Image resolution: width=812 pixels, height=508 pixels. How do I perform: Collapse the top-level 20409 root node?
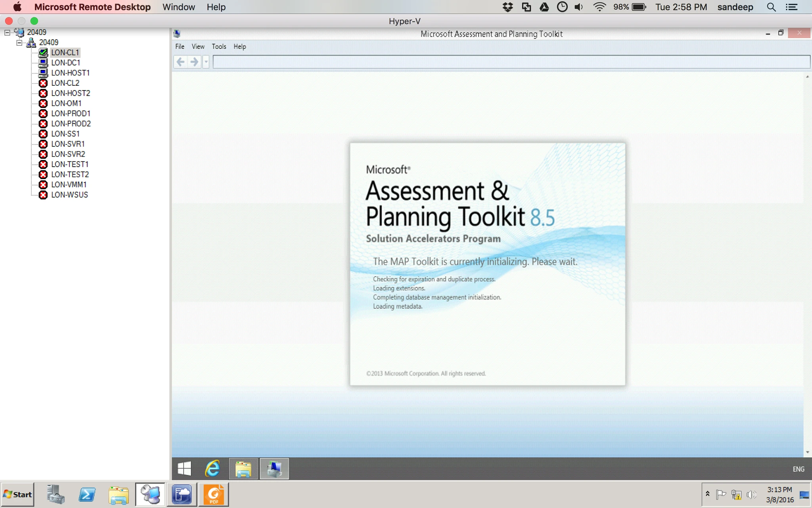coord(7,33)
